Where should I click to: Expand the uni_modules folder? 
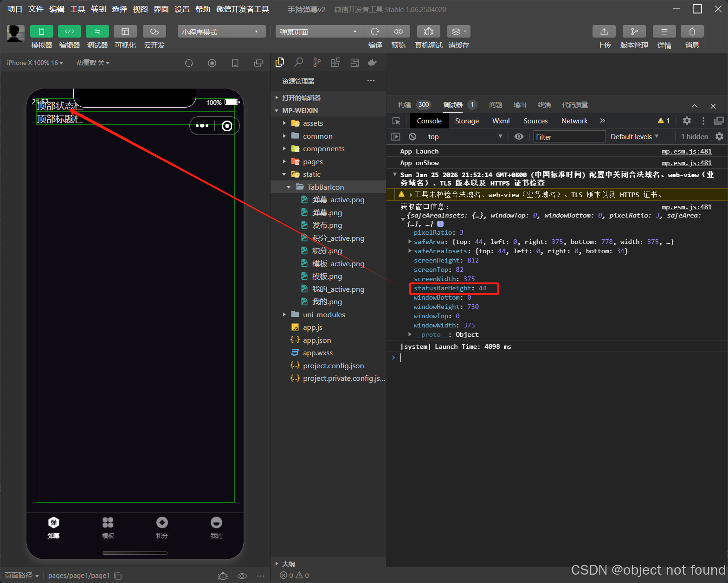pos(328,314)
